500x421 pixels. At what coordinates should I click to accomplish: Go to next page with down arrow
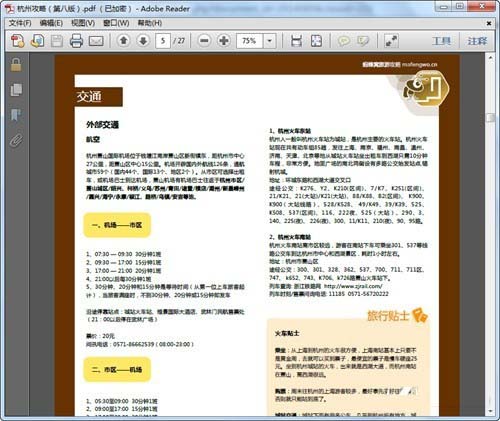click(143, 41)
